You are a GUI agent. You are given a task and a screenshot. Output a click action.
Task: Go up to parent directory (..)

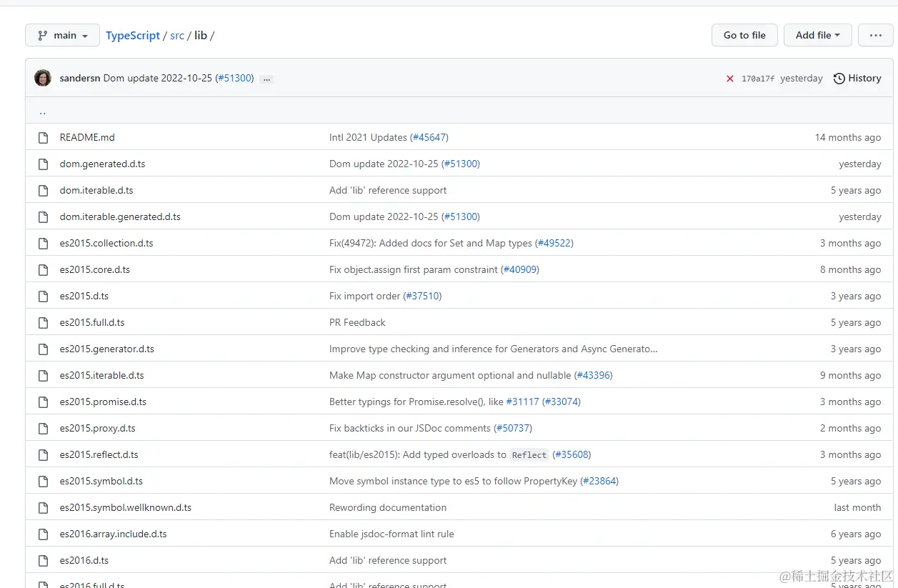click(x=43, y=111)
